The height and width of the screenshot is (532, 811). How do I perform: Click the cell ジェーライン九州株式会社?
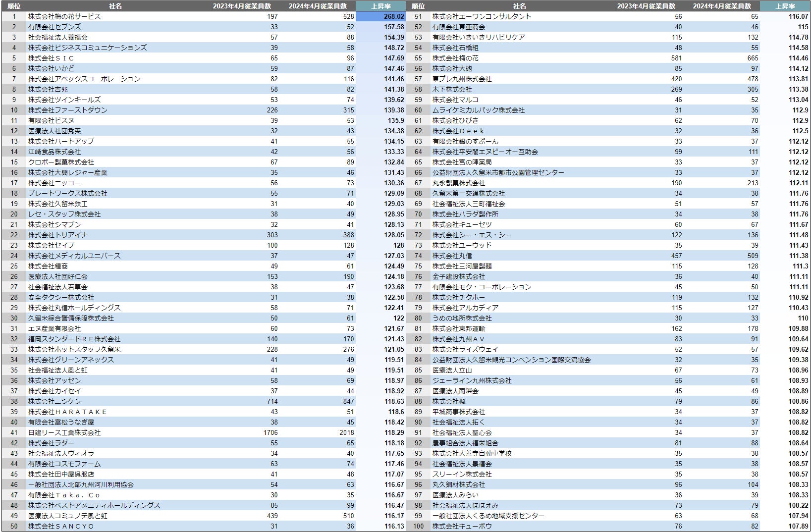coord(472,380)
